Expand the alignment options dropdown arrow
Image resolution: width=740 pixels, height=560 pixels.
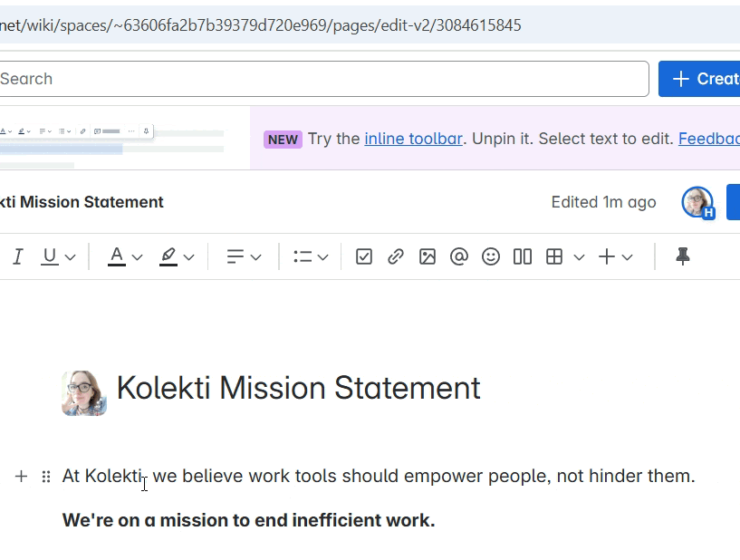coord(255,257)
